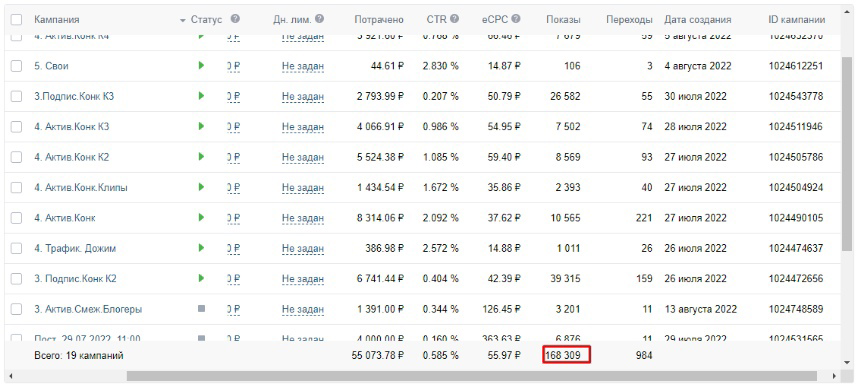Edit daily limit Не задан for 4. Трафик. Дожим
Screen dimensions: 858x384
[x=303, y=248]
